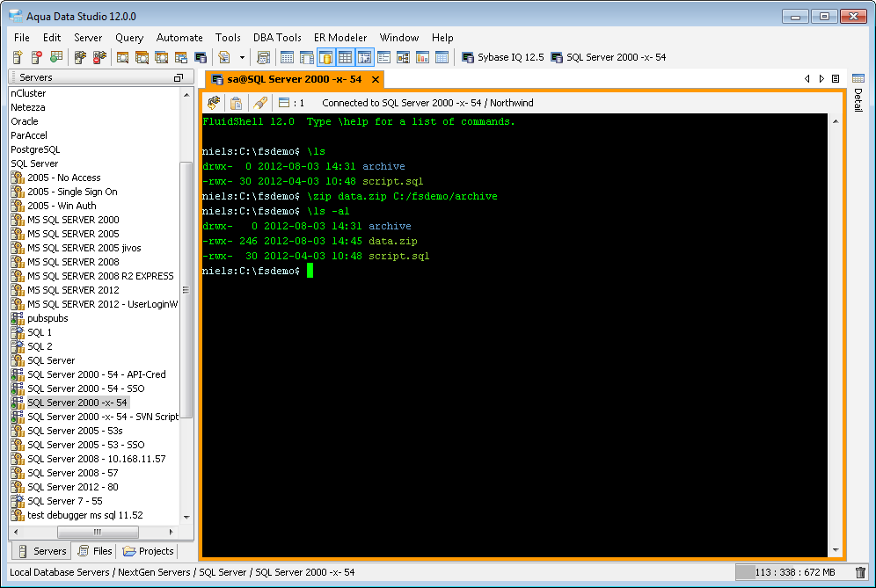This screenshot has height=588, width=876.
Task: Select MS SQL SERVER 2008 R2 EXPRESS
Action: point(100,276)
